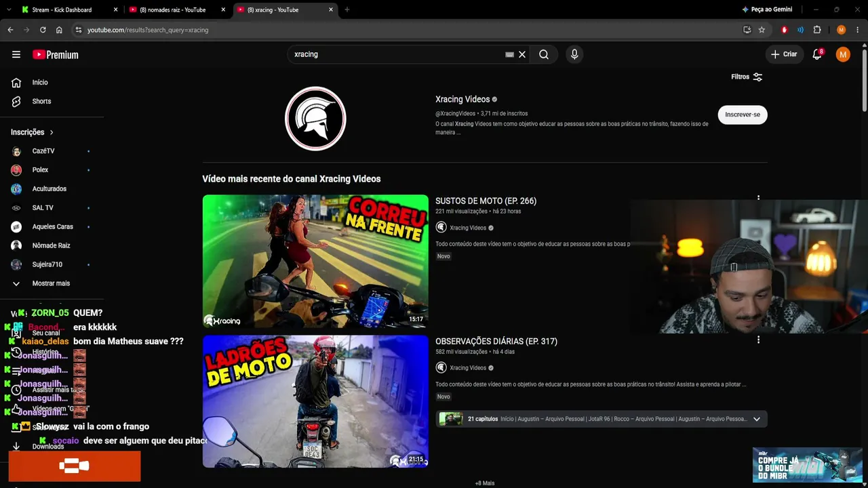Play the LADRÕES DE MOTO video thumbnail
The image size is (868, 488).
pos(315,401)
